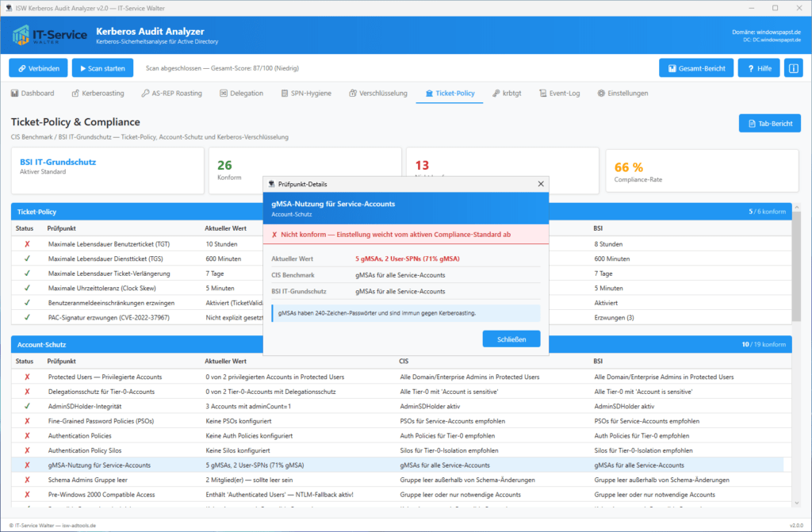This screenshot has height=532, width=812.
Task: Switch to the Verschlüsselung tab
Action: (378, 94)
